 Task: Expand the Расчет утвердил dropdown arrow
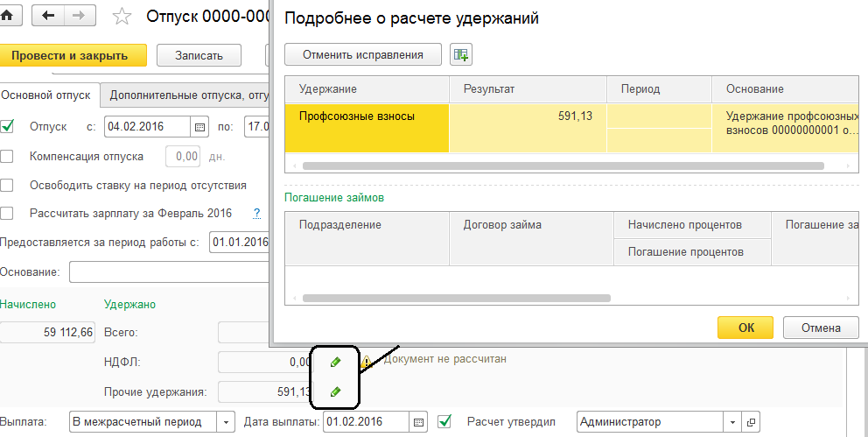(x=733, y=422)
